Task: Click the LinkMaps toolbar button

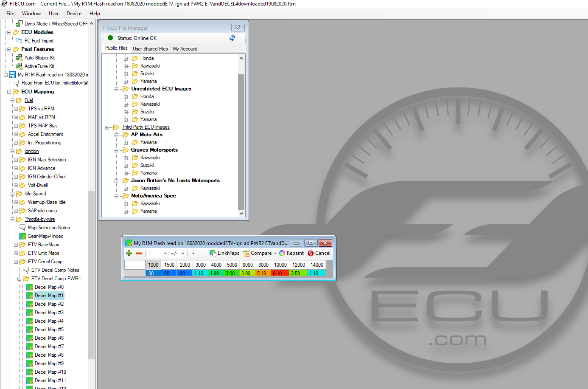Action: click(x=224, y=253)
